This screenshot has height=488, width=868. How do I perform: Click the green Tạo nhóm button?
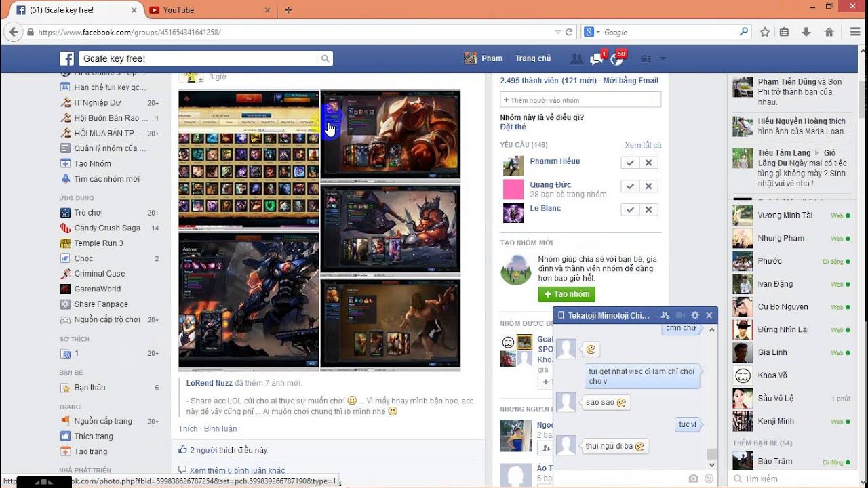(566, 294)
